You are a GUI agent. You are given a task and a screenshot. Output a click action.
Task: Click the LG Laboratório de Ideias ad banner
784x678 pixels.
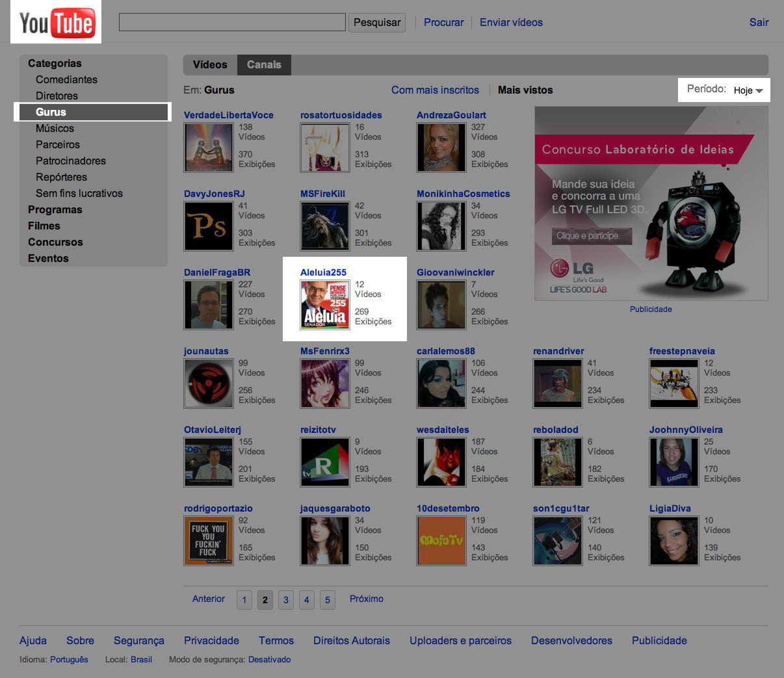(651, 203)
